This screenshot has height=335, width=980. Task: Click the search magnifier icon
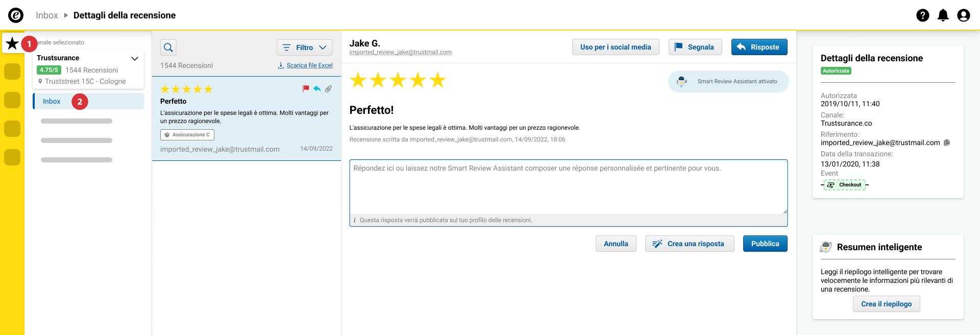click(x=168, y=47)
